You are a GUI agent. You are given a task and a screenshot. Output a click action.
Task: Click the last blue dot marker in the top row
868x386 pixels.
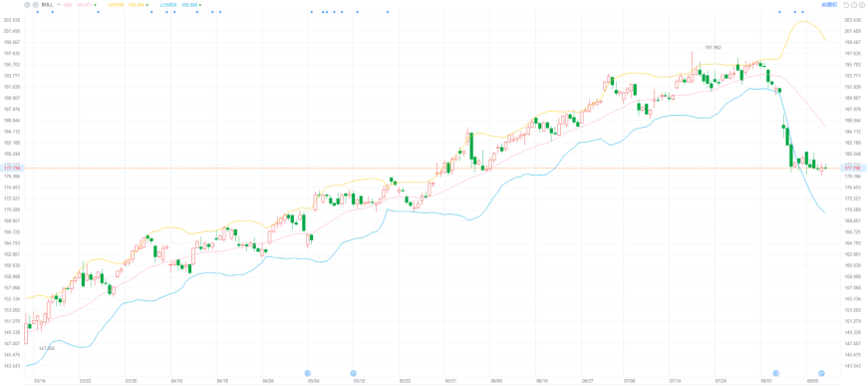[x=802, y=12]
